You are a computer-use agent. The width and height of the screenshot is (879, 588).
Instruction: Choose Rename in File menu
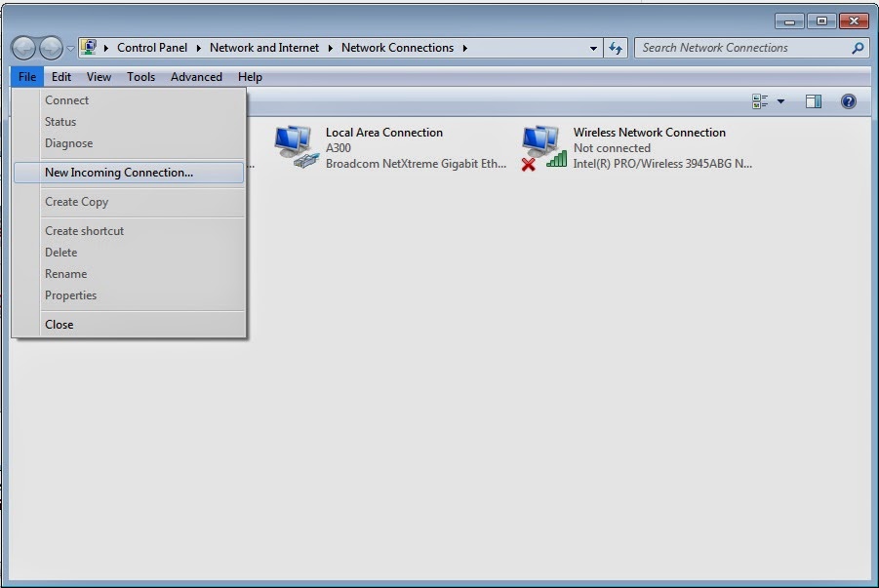(129, 274)
